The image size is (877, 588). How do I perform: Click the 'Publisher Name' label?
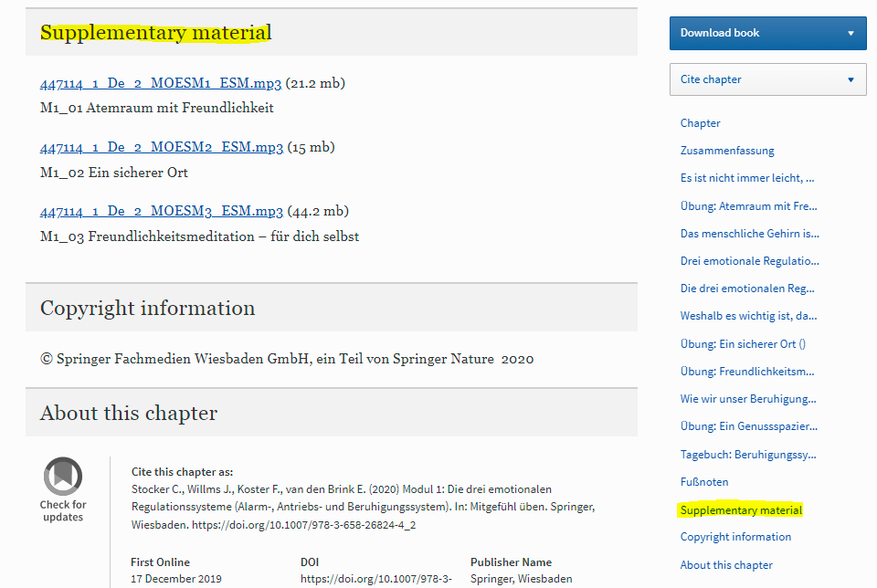511,562
